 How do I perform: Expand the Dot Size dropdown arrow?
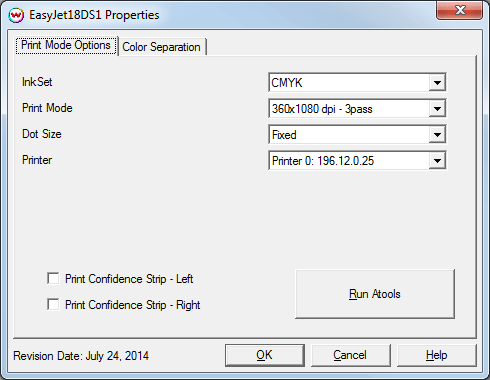[437, 134]
